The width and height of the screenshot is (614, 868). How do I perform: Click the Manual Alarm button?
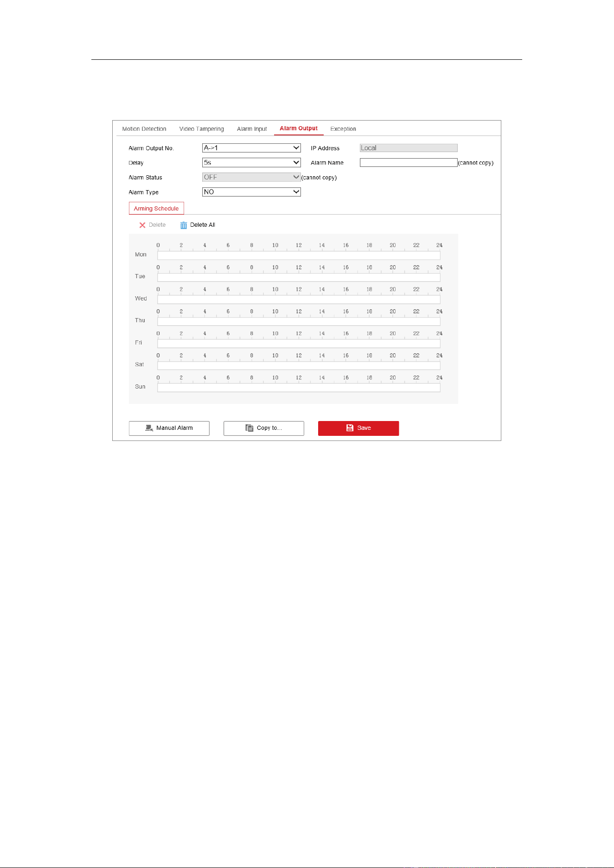(169, 428)
